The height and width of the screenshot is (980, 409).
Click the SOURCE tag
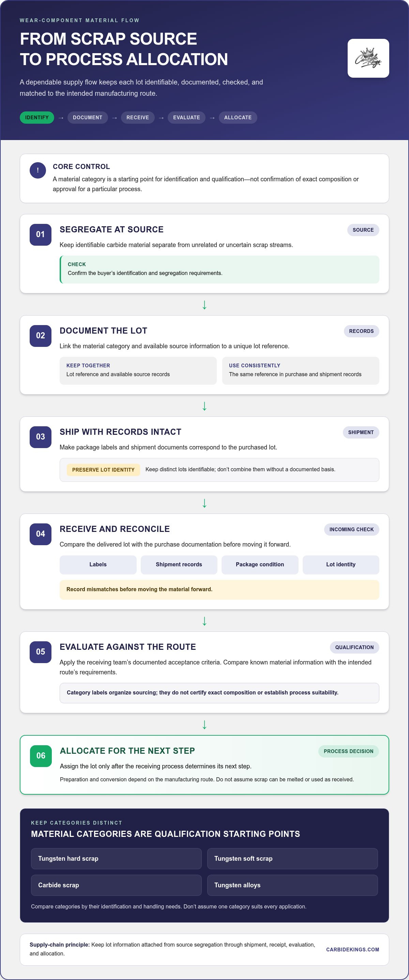tap(363, 230)
